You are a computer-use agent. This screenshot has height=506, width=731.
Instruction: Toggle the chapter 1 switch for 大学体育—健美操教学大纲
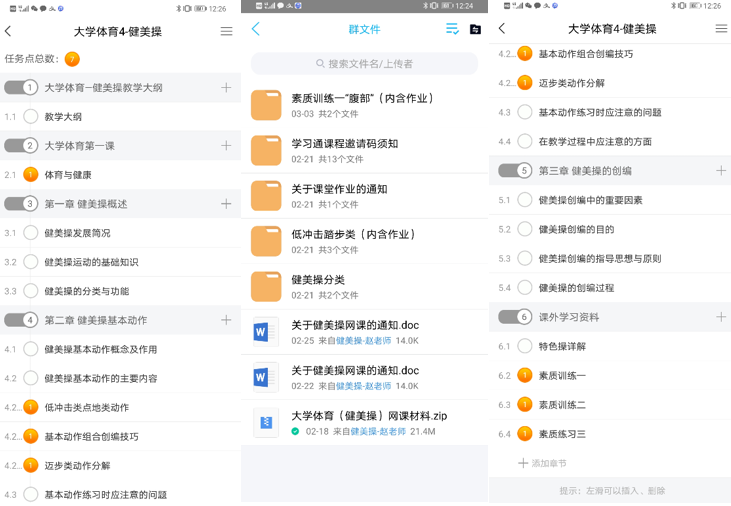[x=21, y=88]
